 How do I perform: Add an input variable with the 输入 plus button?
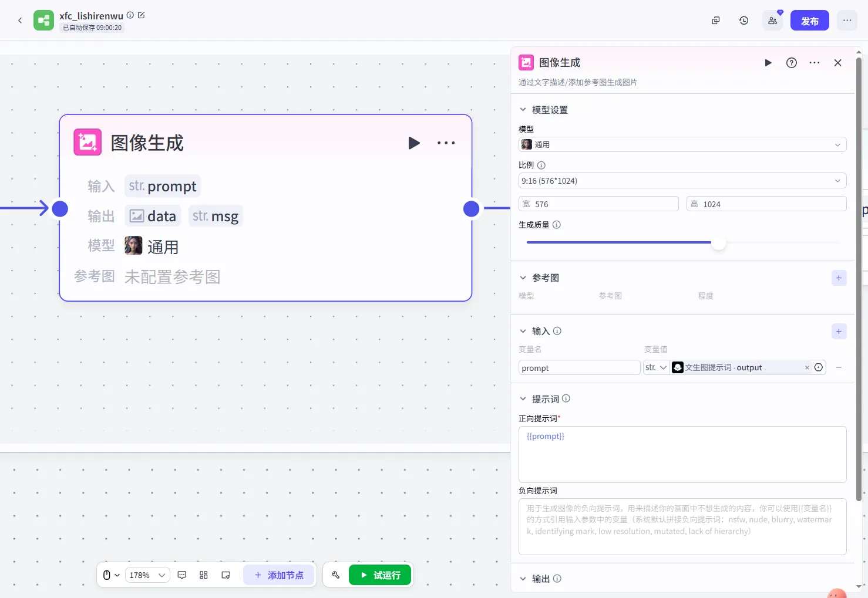839,332
